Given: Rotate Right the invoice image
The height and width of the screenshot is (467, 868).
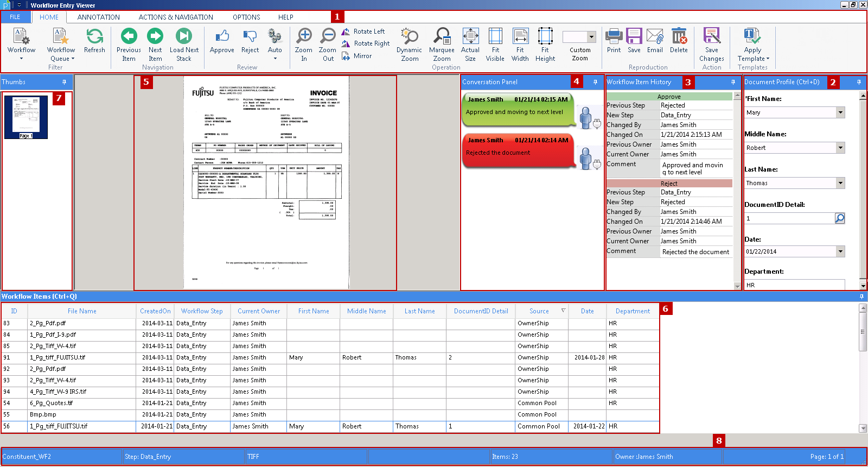Looking at the screenshot, I should click(x=366, y=43).
